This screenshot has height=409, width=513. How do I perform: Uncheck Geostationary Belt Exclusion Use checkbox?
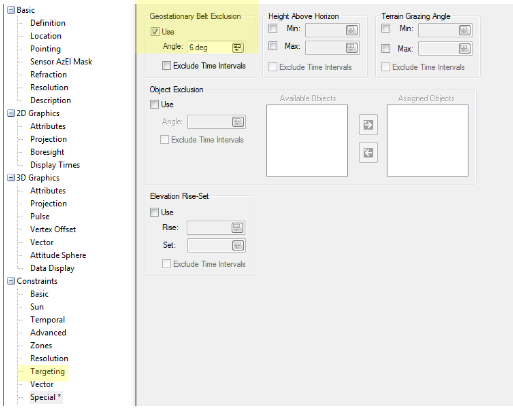tap(155, 32)
